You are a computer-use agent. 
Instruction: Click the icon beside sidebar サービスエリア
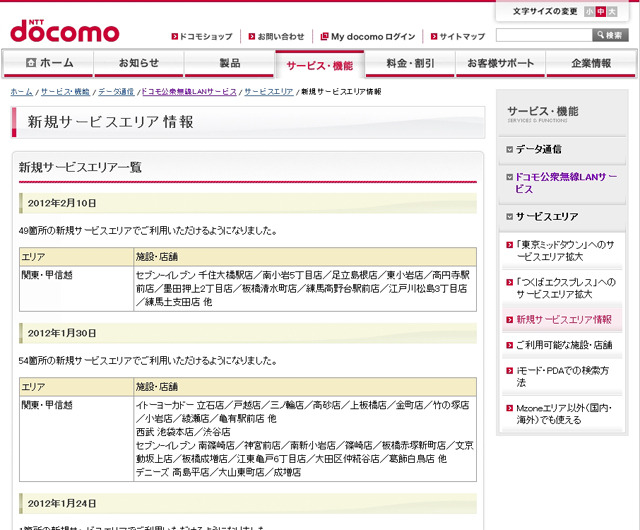pos(509,217)
